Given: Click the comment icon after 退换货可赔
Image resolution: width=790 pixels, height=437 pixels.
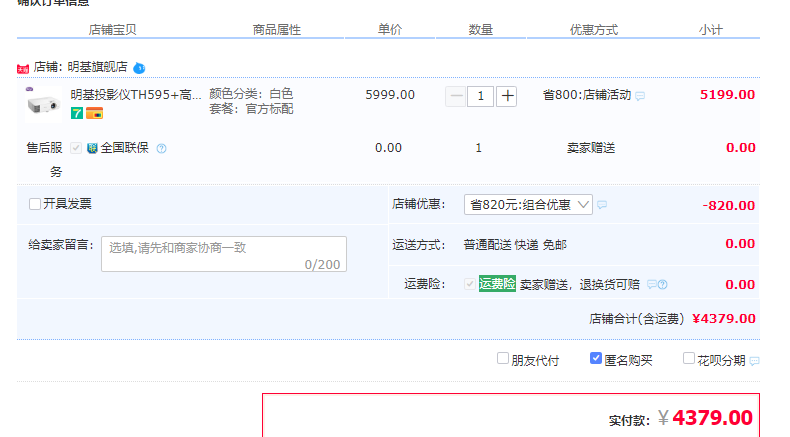Looking at the screenshot, I should [651, 284].
